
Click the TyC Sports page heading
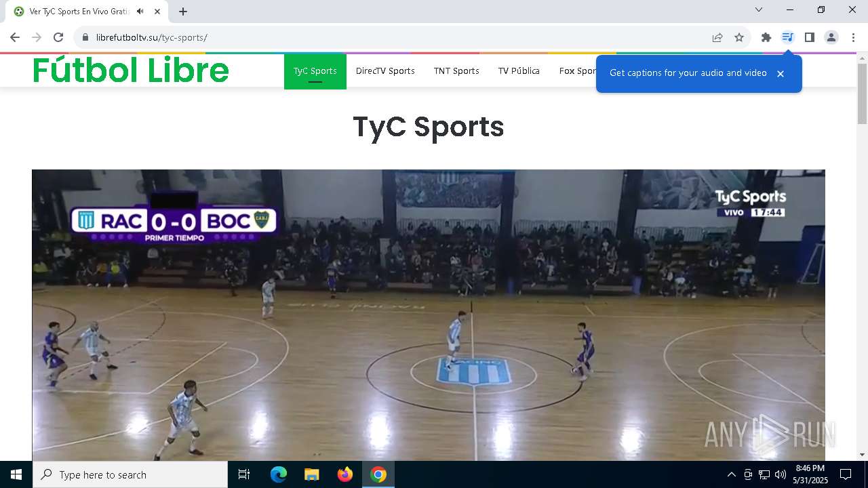[x=429, y=127]
